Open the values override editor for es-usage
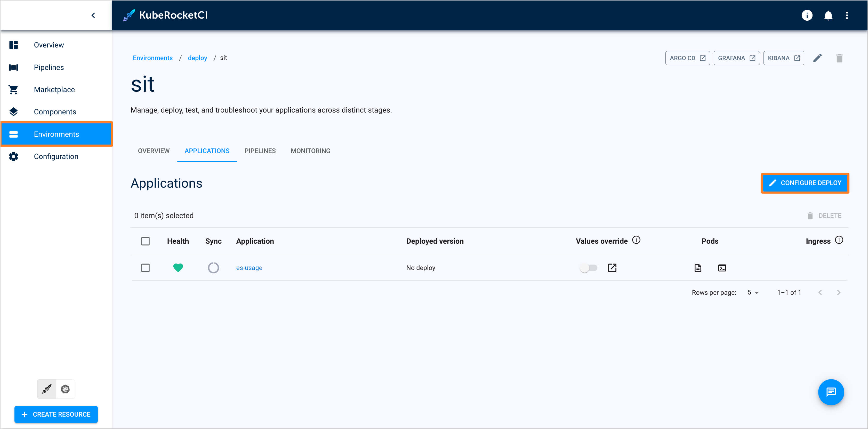This screenshot has width=868, height=429. point(612,268)
